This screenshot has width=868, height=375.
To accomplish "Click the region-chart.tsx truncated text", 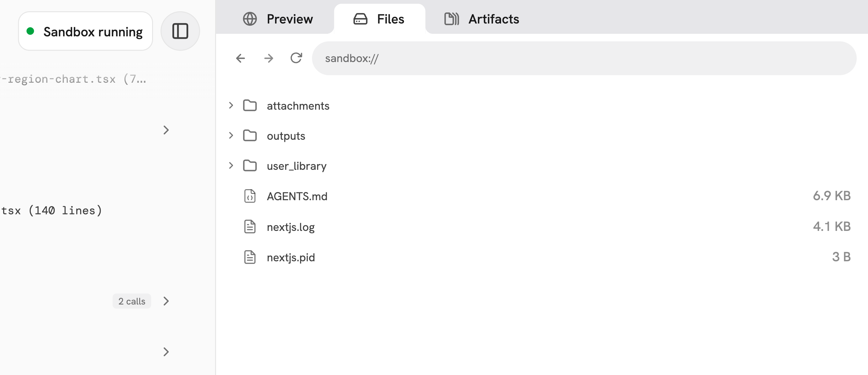I will coord(73,79).
